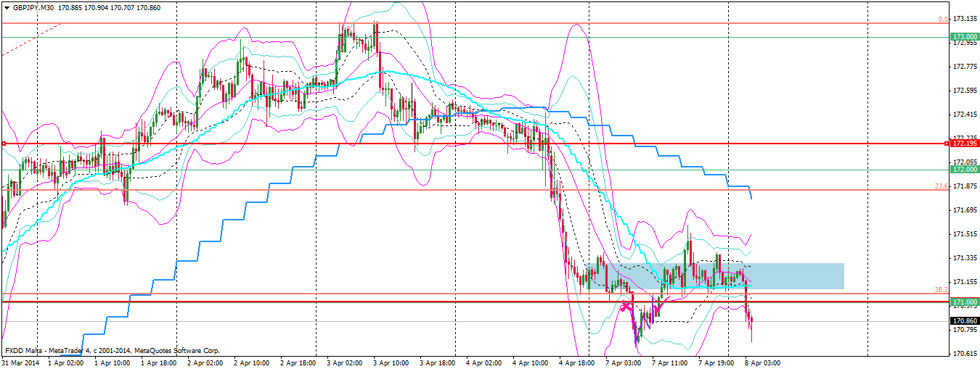Click the 4 Apr 02:00 time label
Viewport: 980px width, 369px height.
(x=484, y=362)
